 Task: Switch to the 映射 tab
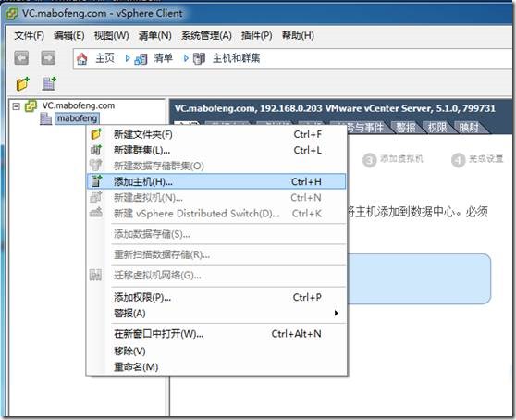pos(469,127)
